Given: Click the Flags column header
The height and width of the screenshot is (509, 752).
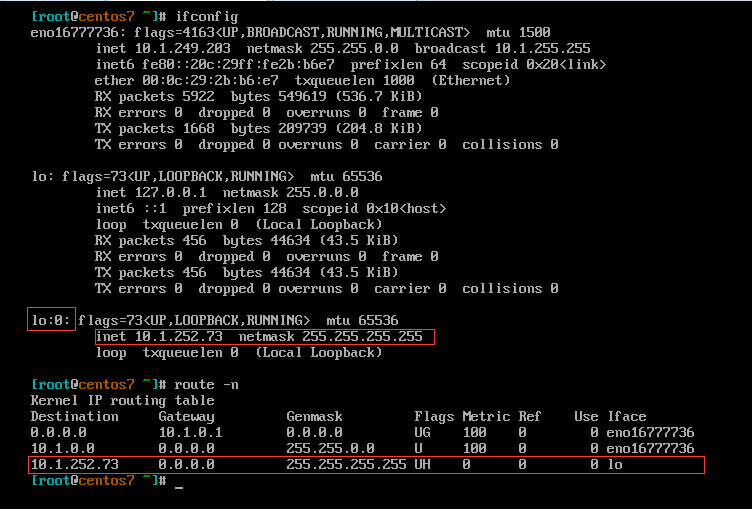Looking at the screenshot, I should coord(434,417).
